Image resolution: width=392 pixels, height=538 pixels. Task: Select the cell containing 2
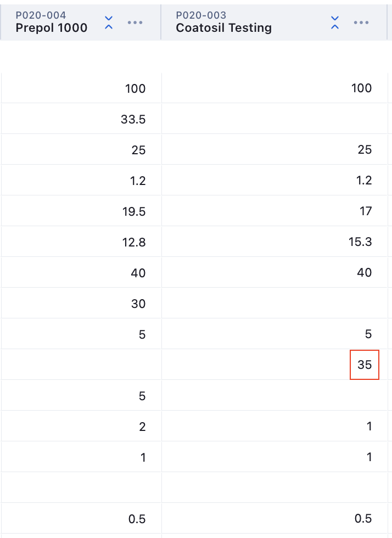click(142, 427)
